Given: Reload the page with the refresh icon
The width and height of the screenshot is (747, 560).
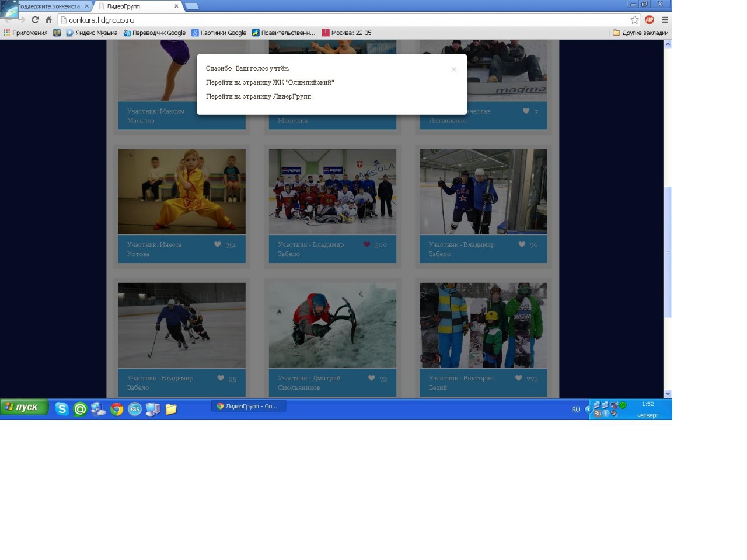Looking at the screenshot, I should [35, 20].
